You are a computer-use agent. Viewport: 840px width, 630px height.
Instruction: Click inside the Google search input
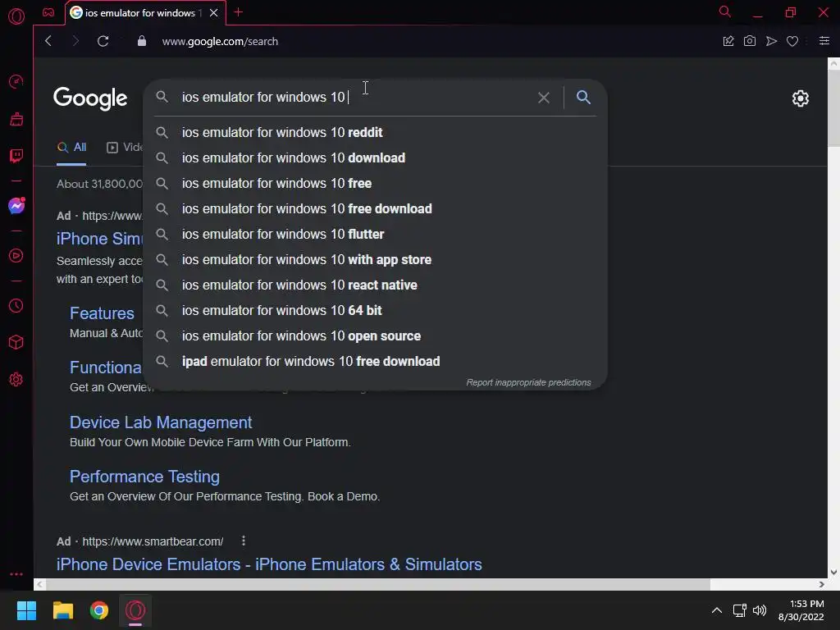click(354, 97)
